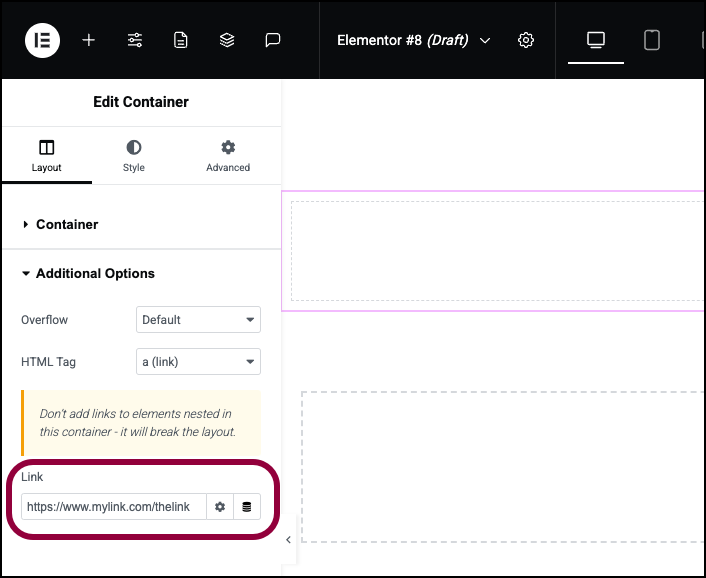Click Dynamic Tags database icon
706x578 pixels.
click(247, 507)
